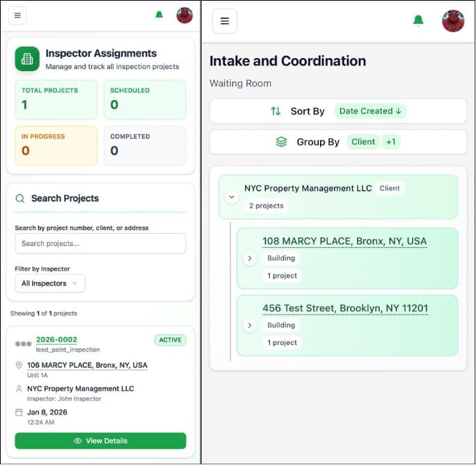Select the In Progress stat card
Viewport: 476px width, 465px height.
click(56, 145)
